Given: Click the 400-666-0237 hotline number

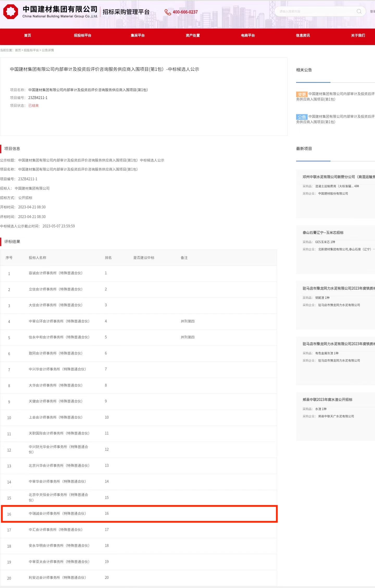Looking at the screenshot, I should pyautogui.click(x=185, y=12).
